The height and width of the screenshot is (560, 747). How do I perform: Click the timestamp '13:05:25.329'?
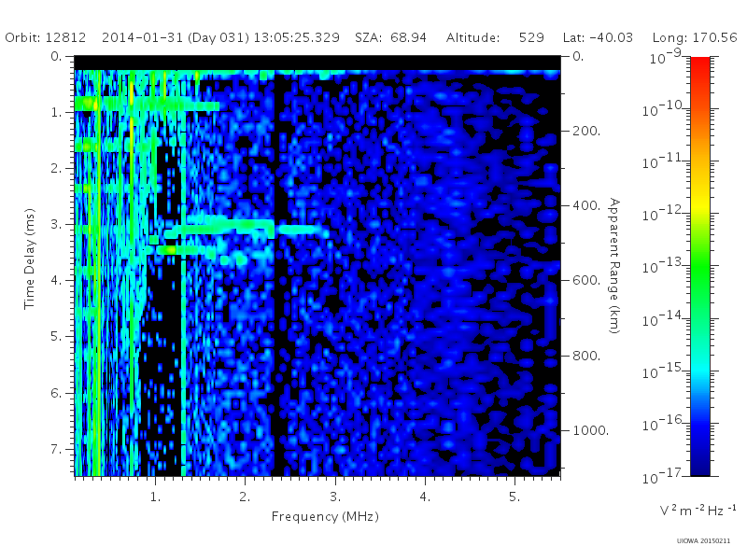tap(296, 37)
